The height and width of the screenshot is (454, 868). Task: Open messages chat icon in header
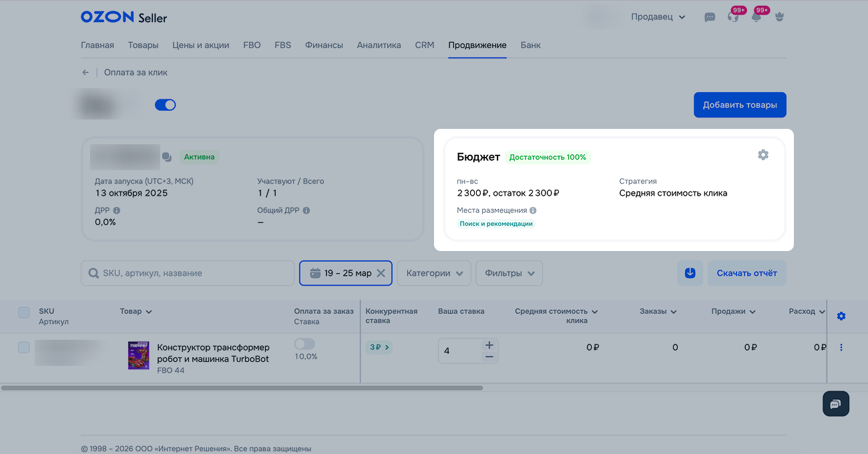[710, 17]
